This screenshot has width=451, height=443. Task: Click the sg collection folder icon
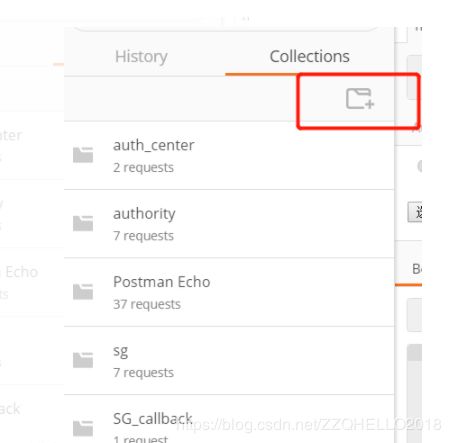[x=83, y=360]
